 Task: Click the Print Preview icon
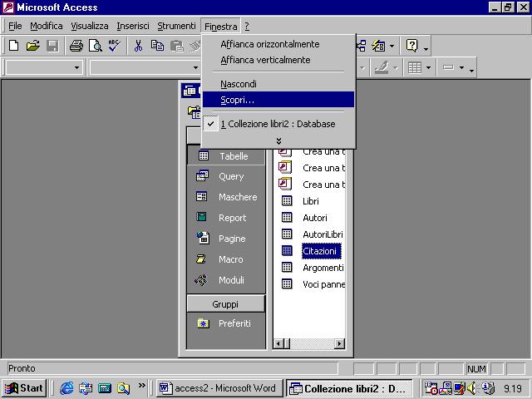pyautogui.click(x=96, y=46)
